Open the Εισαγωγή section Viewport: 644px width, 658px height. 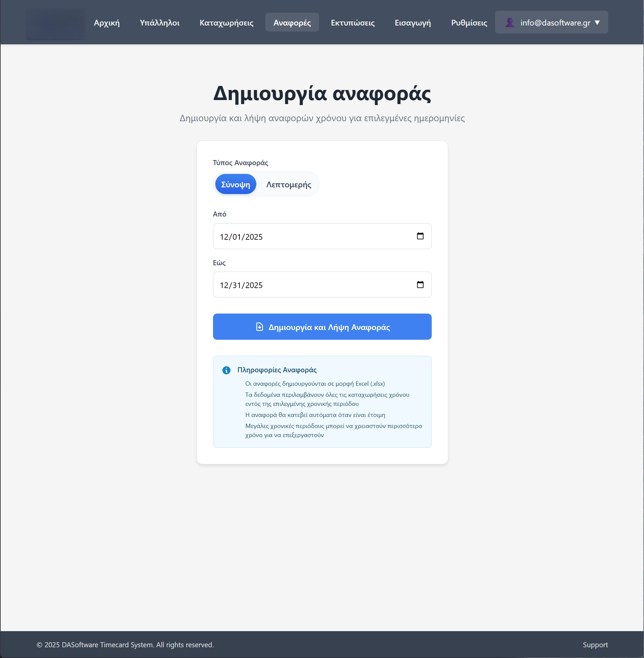click(x=412, y=22)
